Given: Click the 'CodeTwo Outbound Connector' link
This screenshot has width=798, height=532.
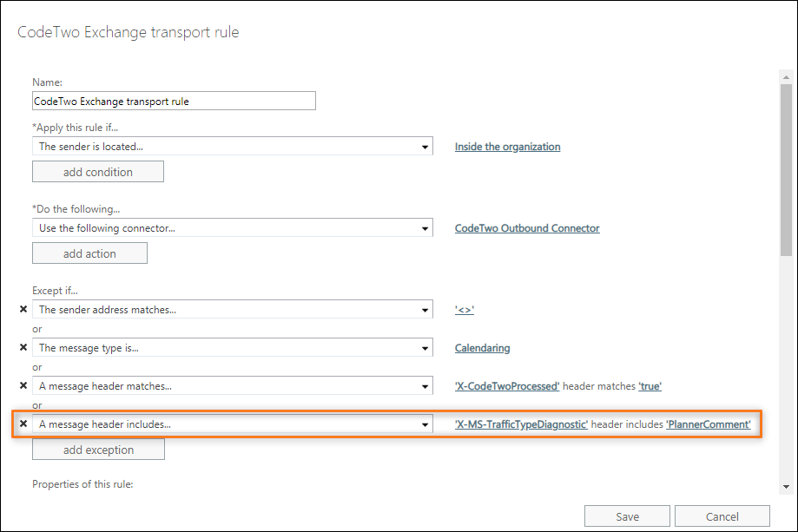Looking at the screenshot, I should pos(527,227).
